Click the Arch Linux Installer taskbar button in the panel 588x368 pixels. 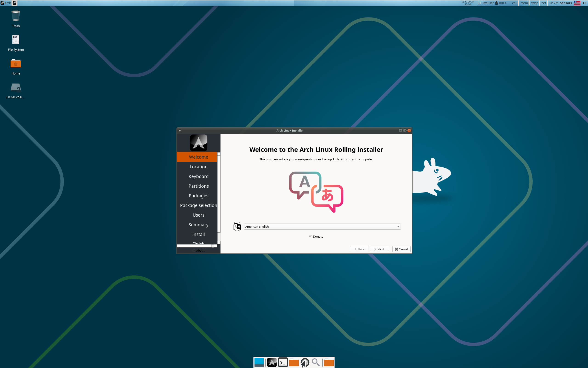click(14, 3)
